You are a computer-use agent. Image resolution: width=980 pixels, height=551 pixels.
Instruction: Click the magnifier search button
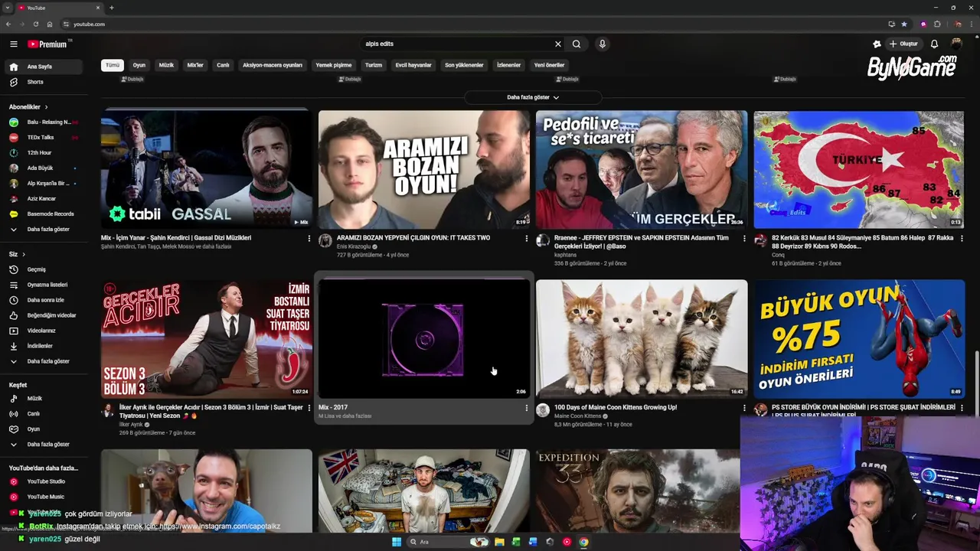point(577,44)
